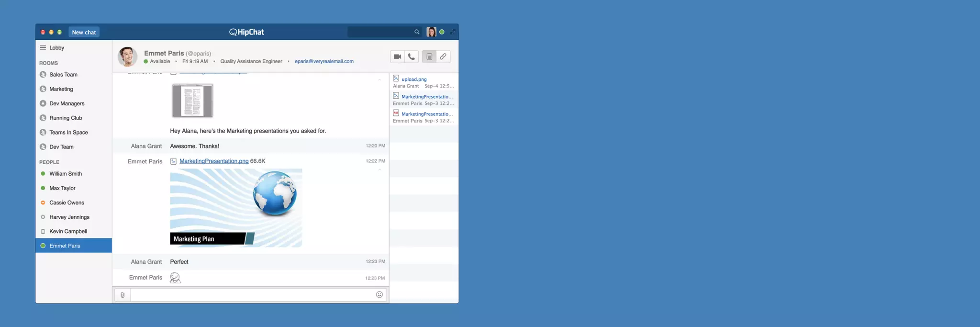Click the Dev Team room icon
Screen dimensions: 980x327
[x=43, y=147]
